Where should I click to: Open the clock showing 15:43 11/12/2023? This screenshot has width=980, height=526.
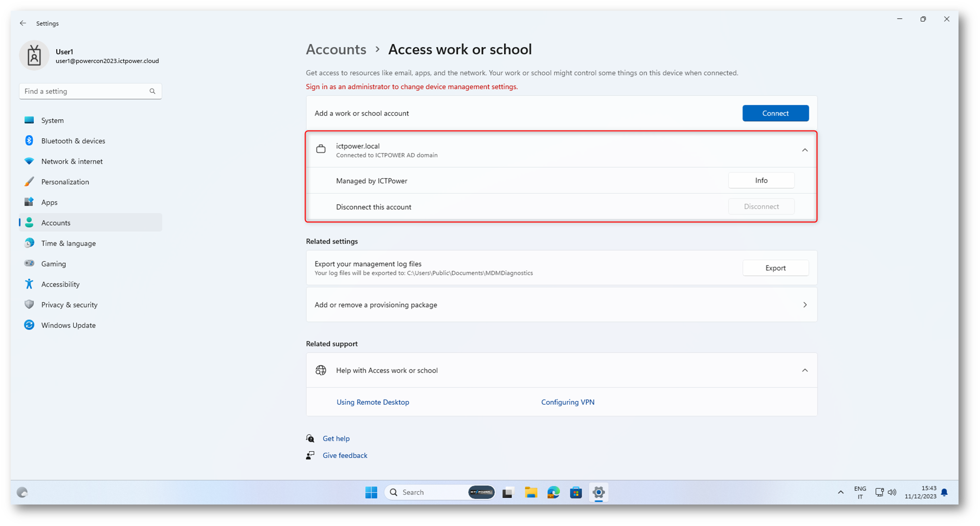point(920,492)
